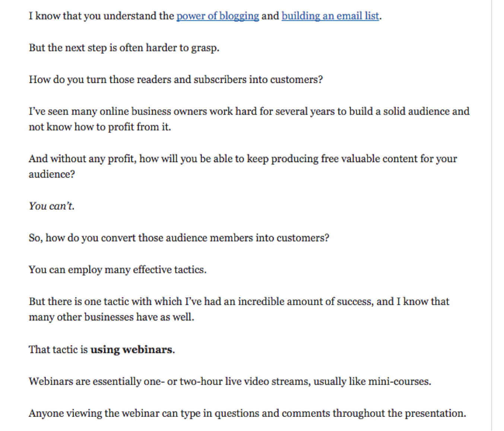504x431 pixels.
Task: Open the "power of blogging" link
Action: tap(218, 16)
